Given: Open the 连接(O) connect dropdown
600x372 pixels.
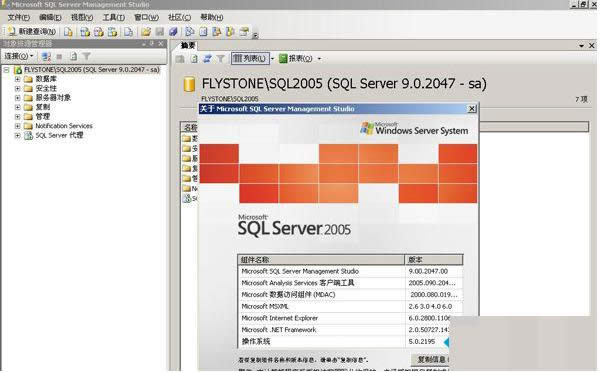Looking at the screenshot, I should (19, 56).
